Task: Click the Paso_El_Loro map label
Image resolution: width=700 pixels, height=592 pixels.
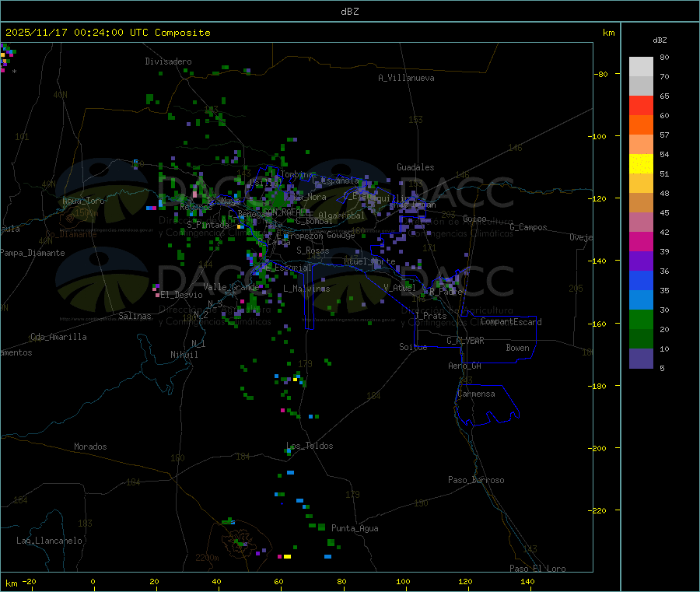Action: [x=538, y=569]
